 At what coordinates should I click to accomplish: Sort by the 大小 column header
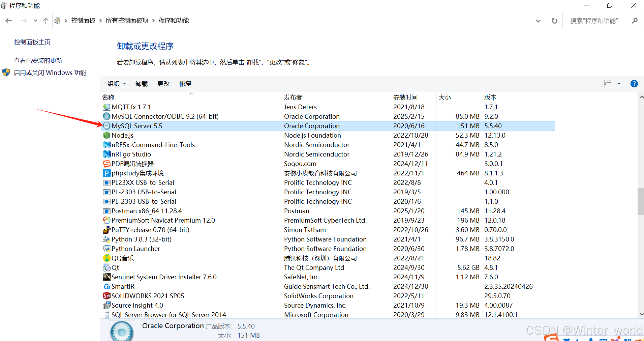tap(459, 97)
